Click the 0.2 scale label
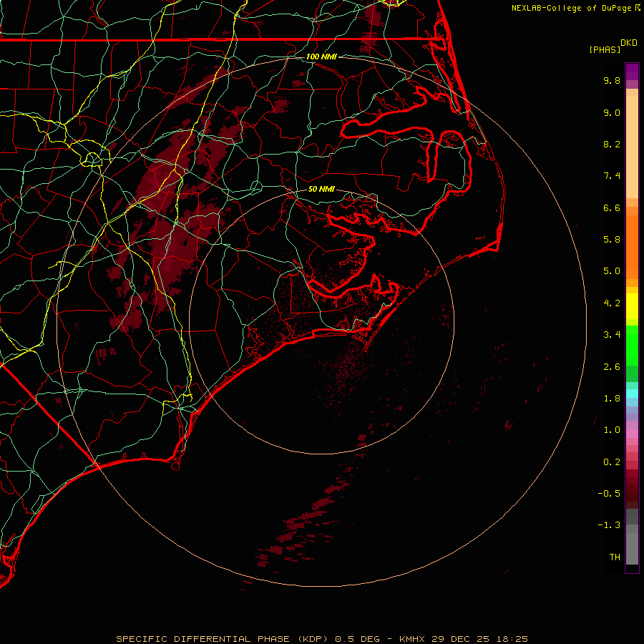Image resolution: width=644 pixels, height=644 pixels. [x=612, y=462]
